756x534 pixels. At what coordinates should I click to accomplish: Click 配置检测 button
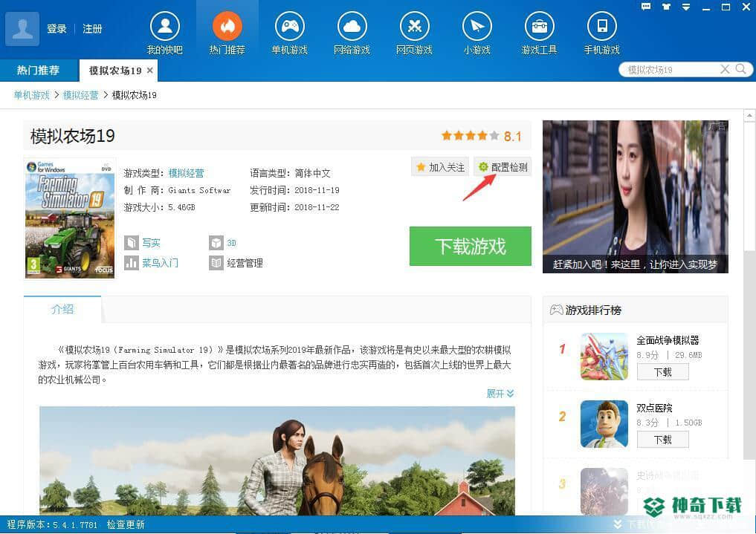coord(503,167)
